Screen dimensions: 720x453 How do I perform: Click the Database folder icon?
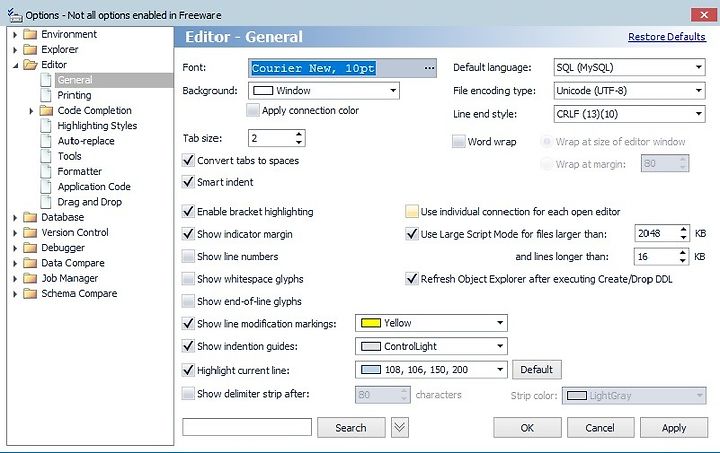(x=30, y=217)
